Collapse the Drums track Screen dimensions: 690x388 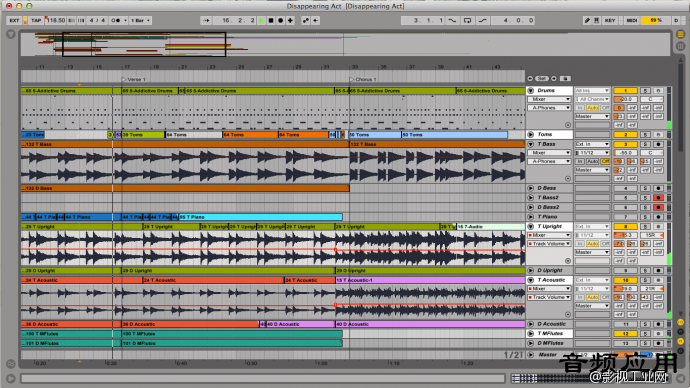tap(531, 91)
